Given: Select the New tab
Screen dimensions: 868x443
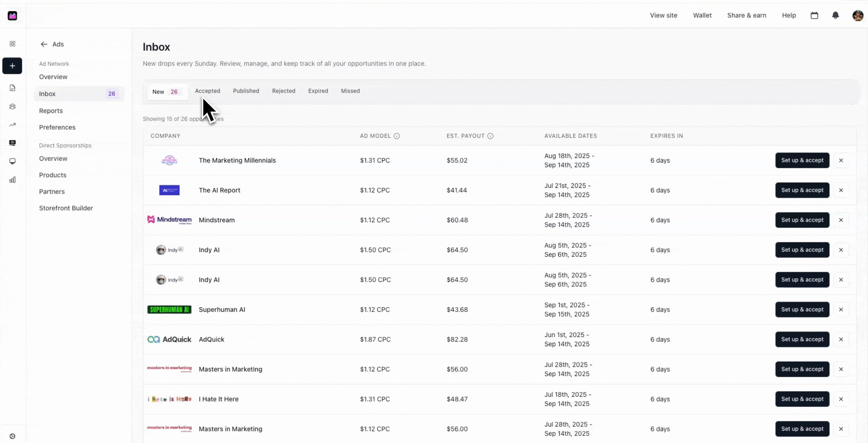Looking at the screenshot, I should tap(167, 92).
